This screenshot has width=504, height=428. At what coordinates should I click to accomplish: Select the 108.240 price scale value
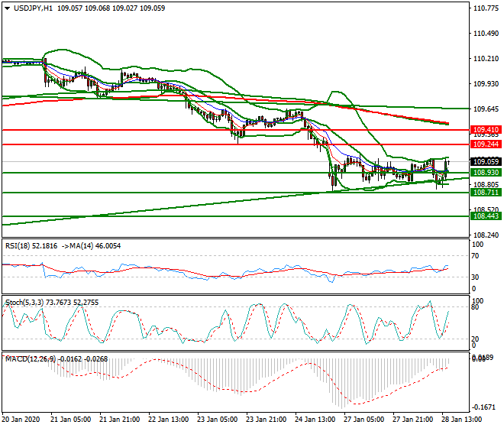[x=486, y=235]
